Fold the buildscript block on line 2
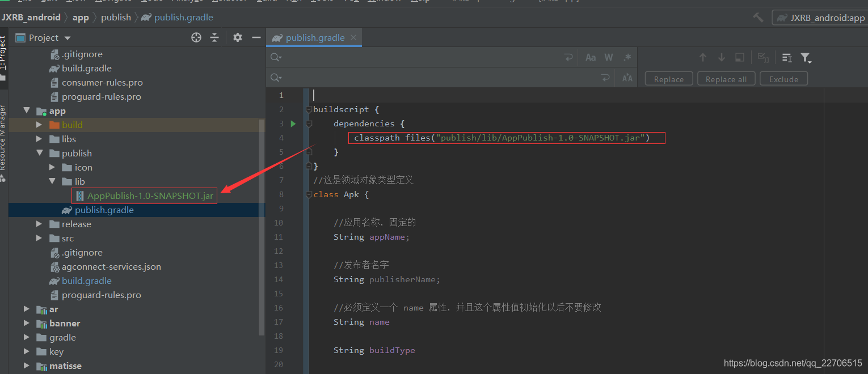The image size is (868, 374). (x=309, y=109)
